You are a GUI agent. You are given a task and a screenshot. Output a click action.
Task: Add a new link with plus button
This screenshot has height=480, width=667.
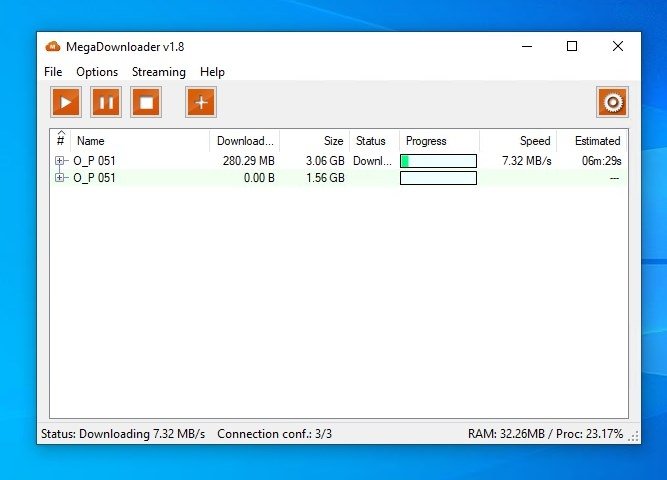tap(201, 102)
